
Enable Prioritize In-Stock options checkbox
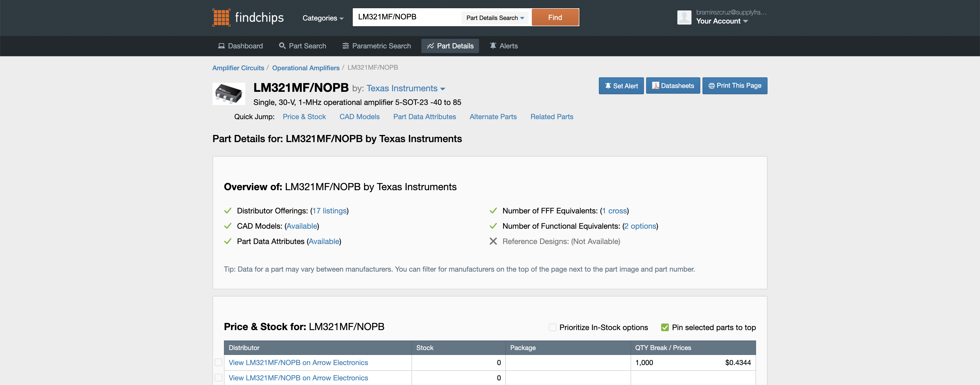click(552, 327)
